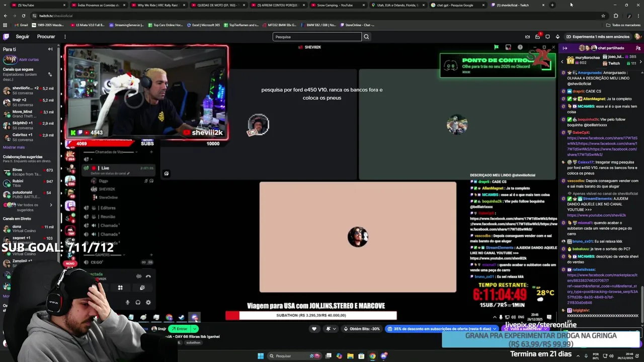Open Move_Mind channel in sidebar
This screenshot has width=644, height=362.
tap(28, 114)
